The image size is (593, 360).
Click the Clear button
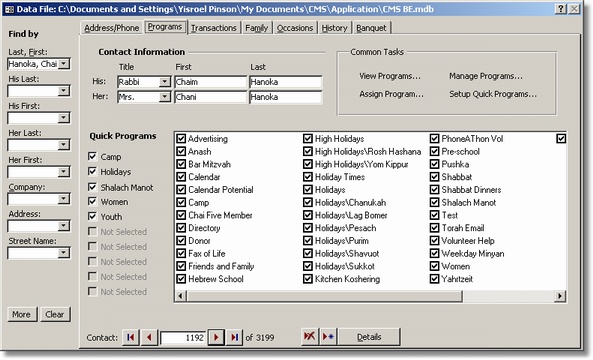pos(55,314)
